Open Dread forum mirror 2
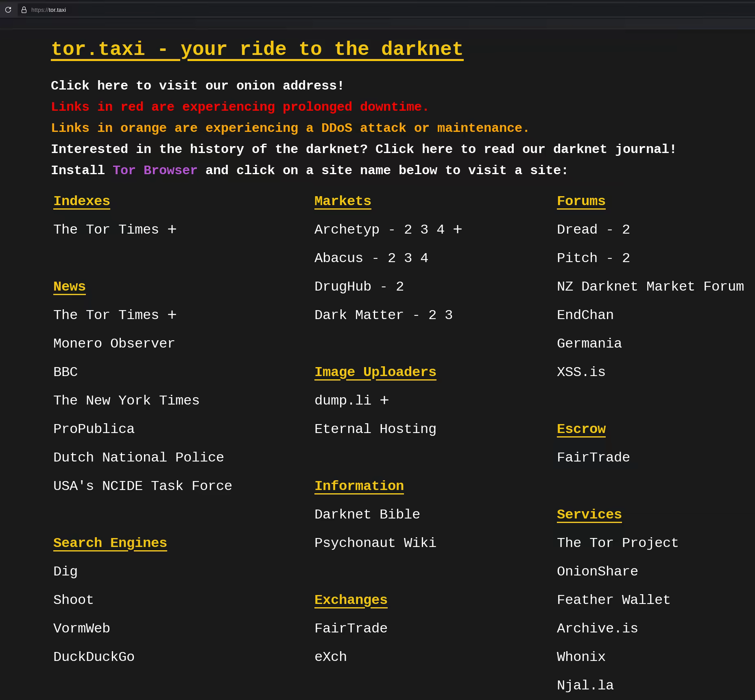This screenshot has height=700, width=755. 626,230
